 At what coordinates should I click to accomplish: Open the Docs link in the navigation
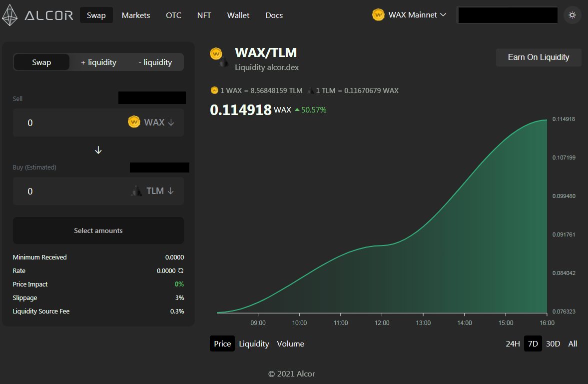coord(274,15)
